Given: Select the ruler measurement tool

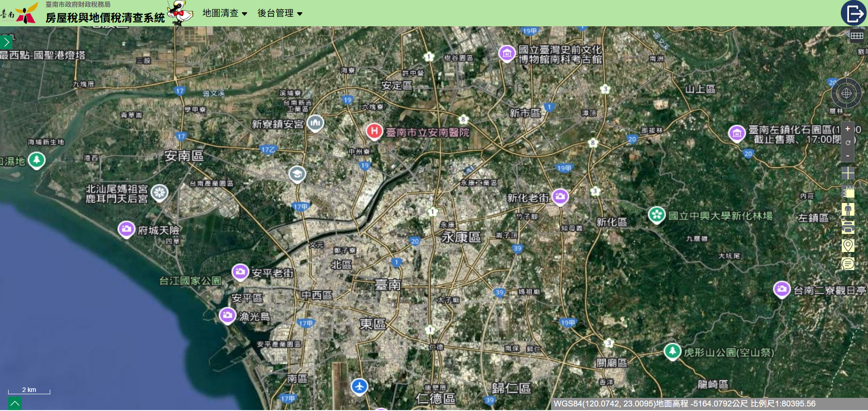Looking at the screenshot, I should [x=848, y=192].
